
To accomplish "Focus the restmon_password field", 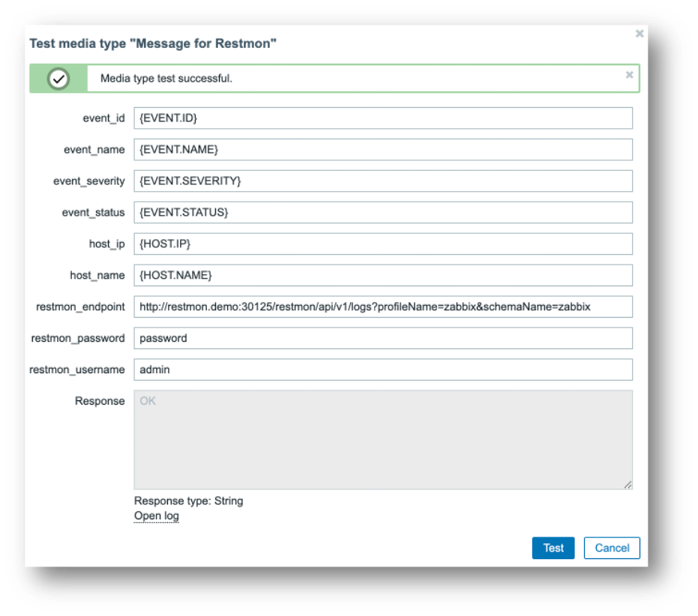I will (382, 339).
